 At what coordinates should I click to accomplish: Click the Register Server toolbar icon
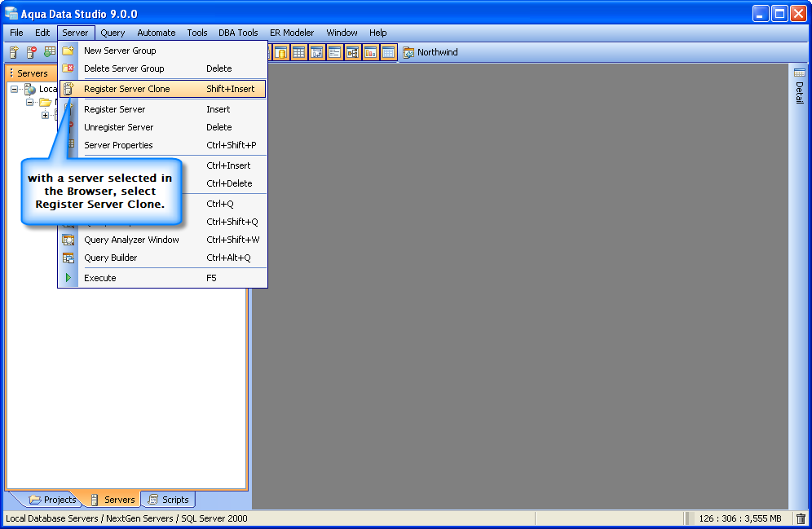point(14,52)
